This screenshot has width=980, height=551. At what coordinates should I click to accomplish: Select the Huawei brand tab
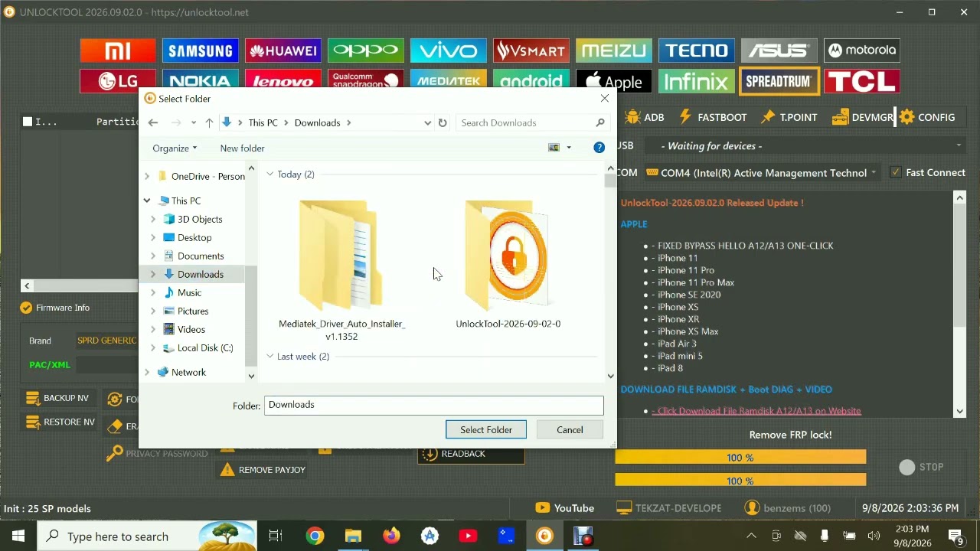(283, 51)
